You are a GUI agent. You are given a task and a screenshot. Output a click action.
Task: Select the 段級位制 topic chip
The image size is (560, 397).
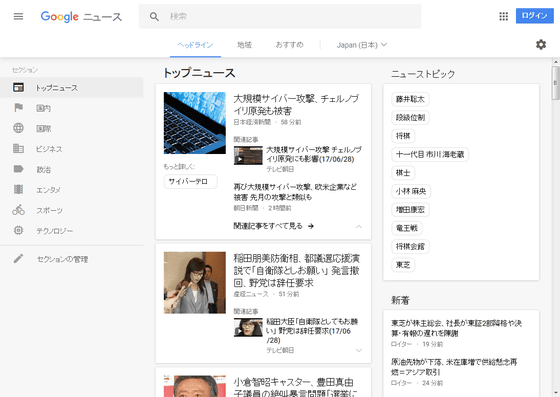point(410,117)
